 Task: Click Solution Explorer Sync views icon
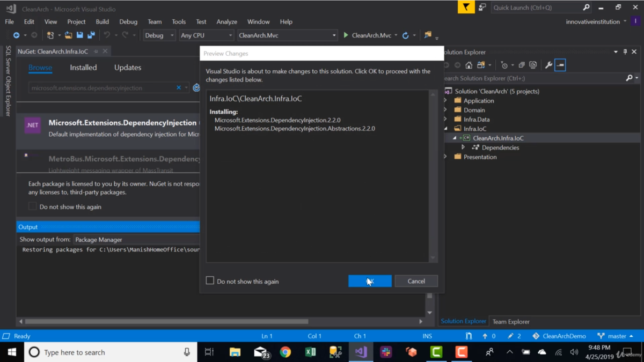tap(481, 65)
